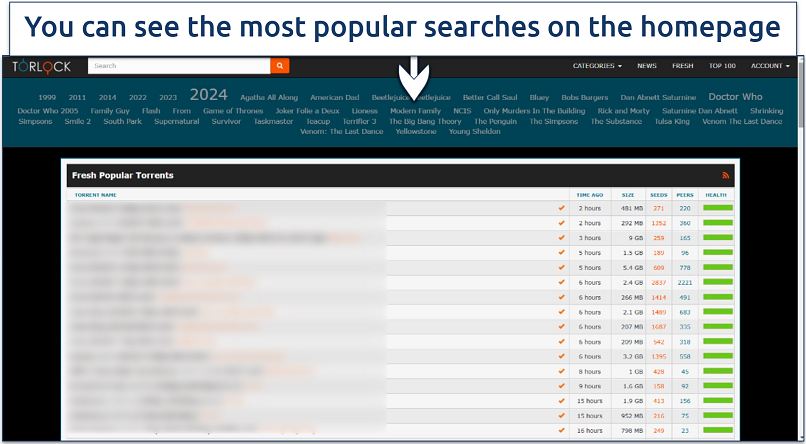Open the Young Sheldon search tag
The height and width of the screenshot is (444, 806).
click(474, 131)
